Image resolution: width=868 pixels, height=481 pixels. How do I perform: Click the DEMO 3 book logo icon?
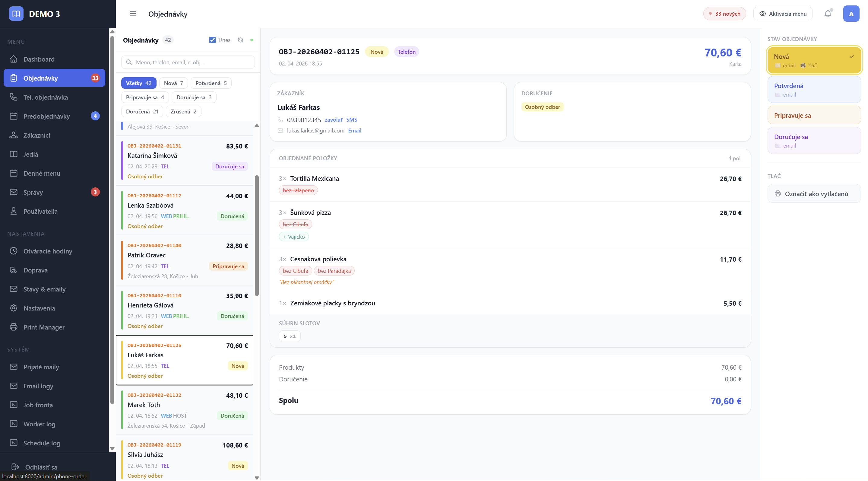coord(16,14)
